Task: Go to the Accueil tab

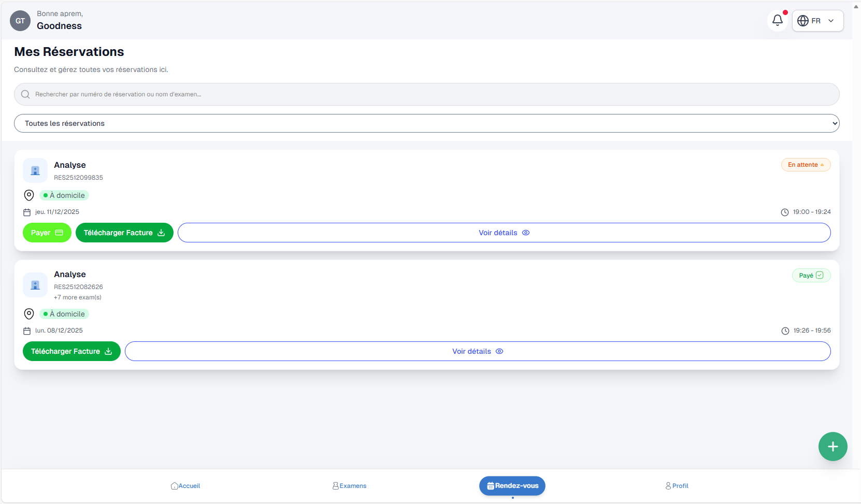Action: [185, 486]
